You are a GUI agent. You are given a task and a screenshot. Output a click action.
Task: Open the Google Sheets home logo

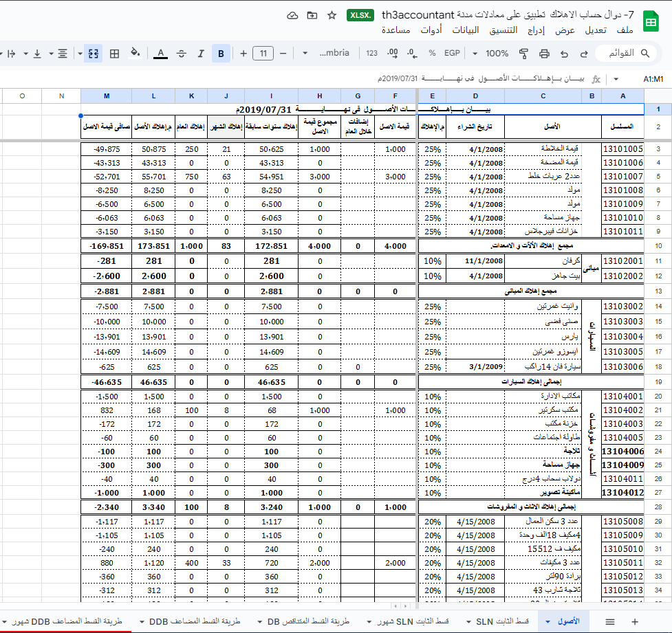(651, 21)
